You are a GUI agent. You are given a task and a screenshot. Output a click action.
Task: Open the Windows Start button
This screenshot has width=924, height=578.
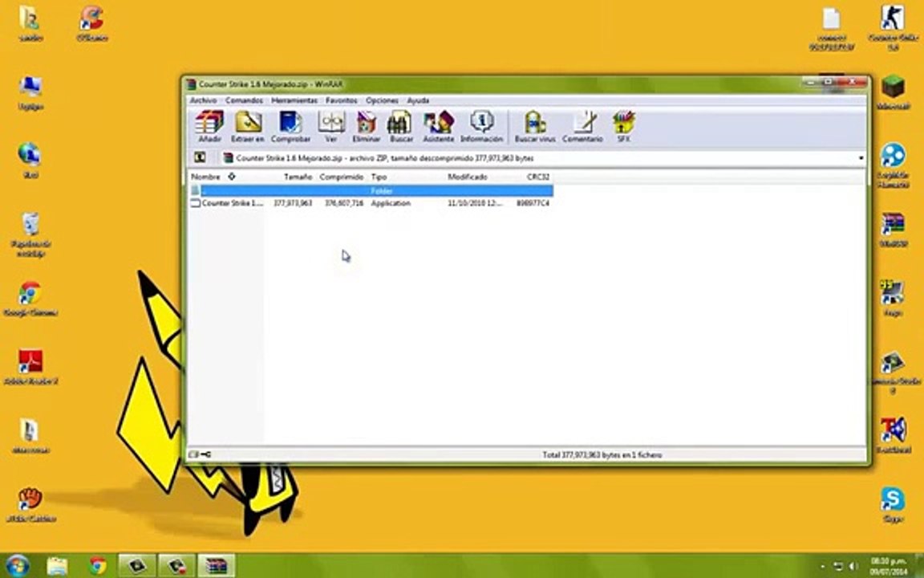pos(18,566)
